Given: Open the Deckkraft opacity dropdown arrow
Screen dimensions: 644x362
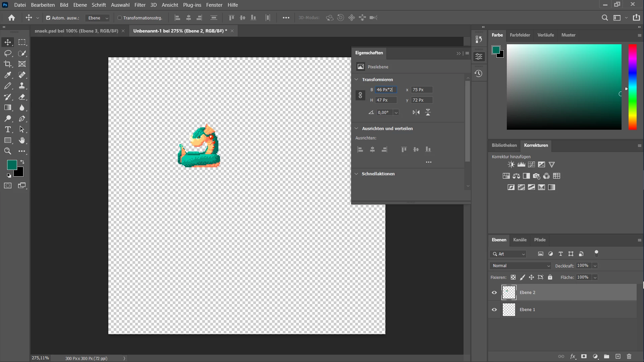Looking at the screenshot, I should click(x=595, y=266).
